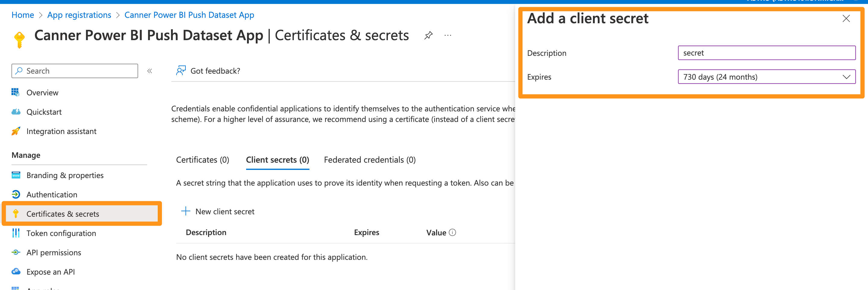
Task: Click the Value info icon
Action: (452, 232)
